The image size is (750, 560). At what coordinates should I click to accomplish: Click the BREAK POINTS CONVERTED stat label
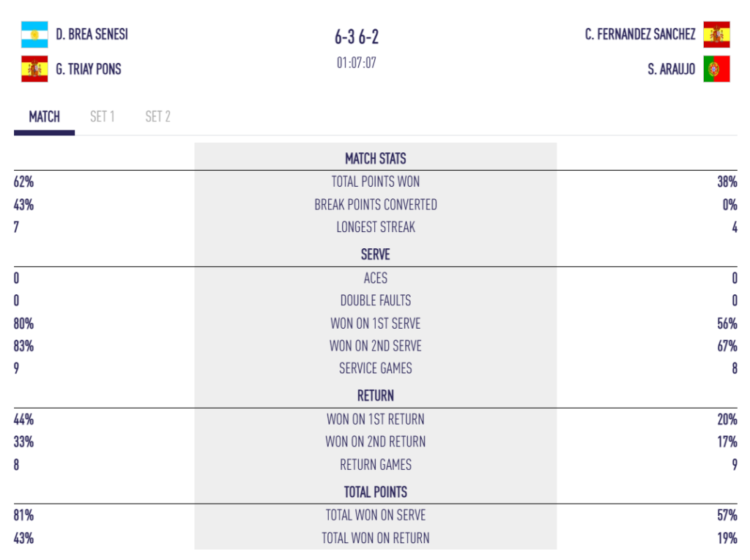click(x=376, y=205)
